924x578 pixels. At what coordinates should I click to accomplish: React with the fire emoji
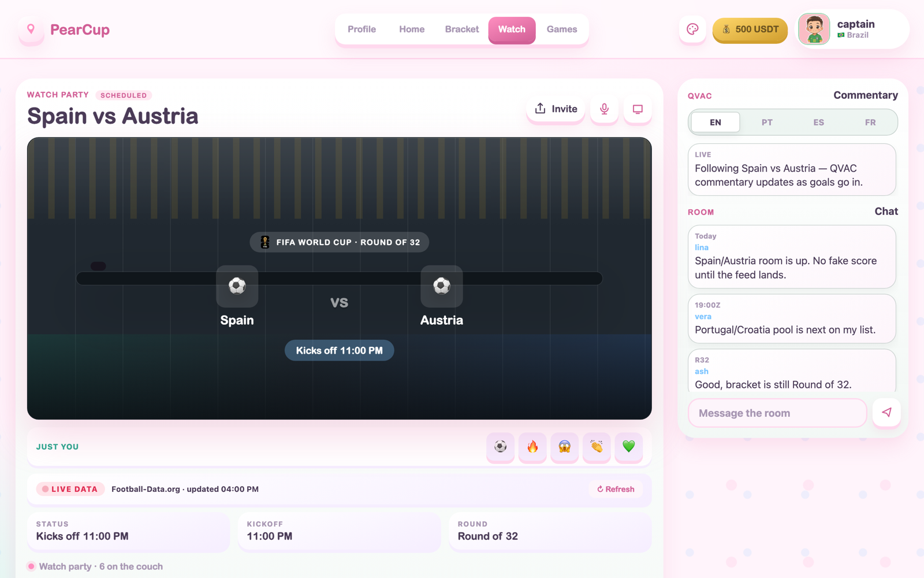pyautogui.click(x=532, y=446)
